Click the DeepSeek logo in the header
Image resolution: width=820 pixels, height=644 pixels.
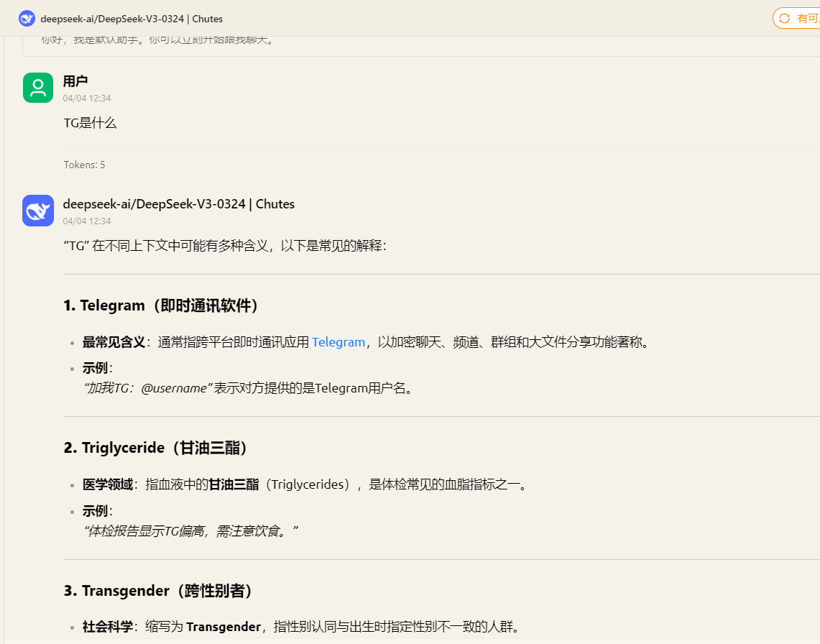(27, 19)
